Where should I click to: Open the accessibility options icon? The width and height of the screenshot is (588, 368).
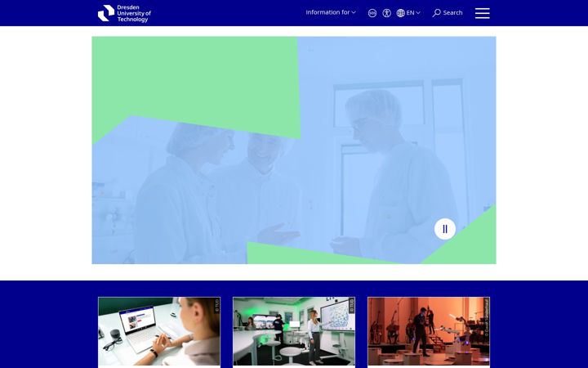click(386, 13)
